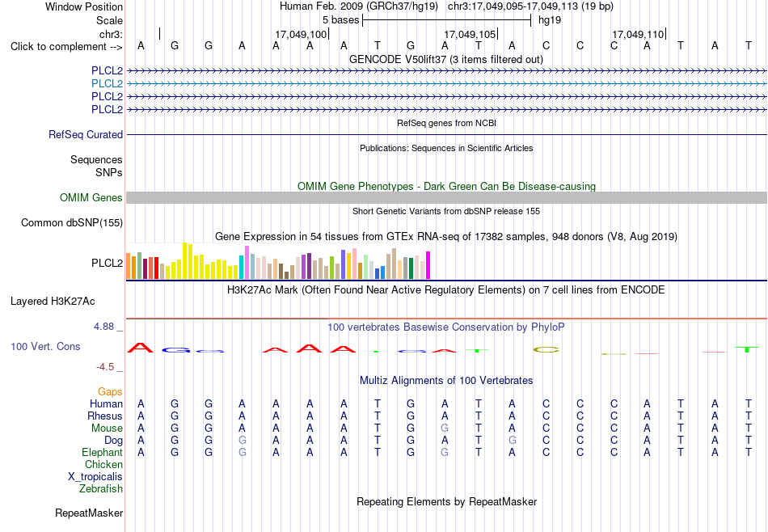
Task: Click the chr3: ruler label
Action: (x=111, y=34)
